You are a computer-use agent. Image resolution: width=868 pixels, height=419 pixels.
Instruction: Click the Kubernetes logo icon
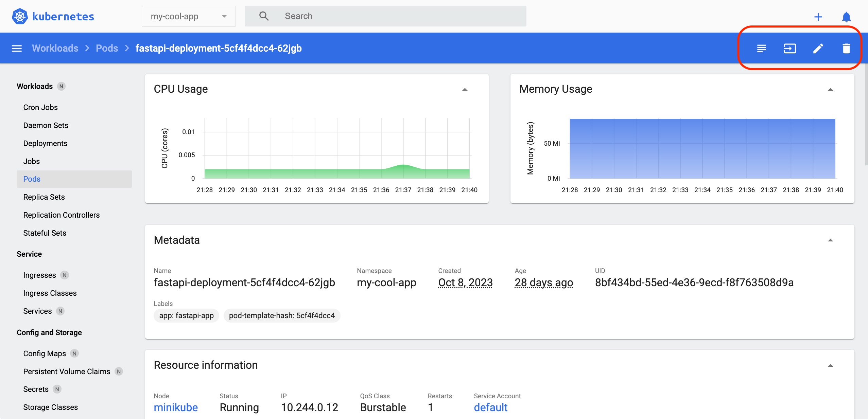click(x=20, y=16)
